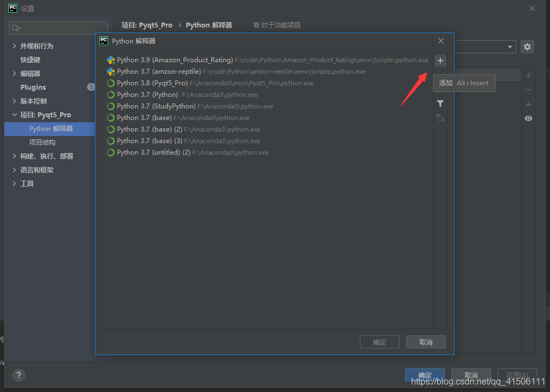Select Python 3.7 (Python) interpreter row
The image size is (550, 392).
[x=268, y=95]
